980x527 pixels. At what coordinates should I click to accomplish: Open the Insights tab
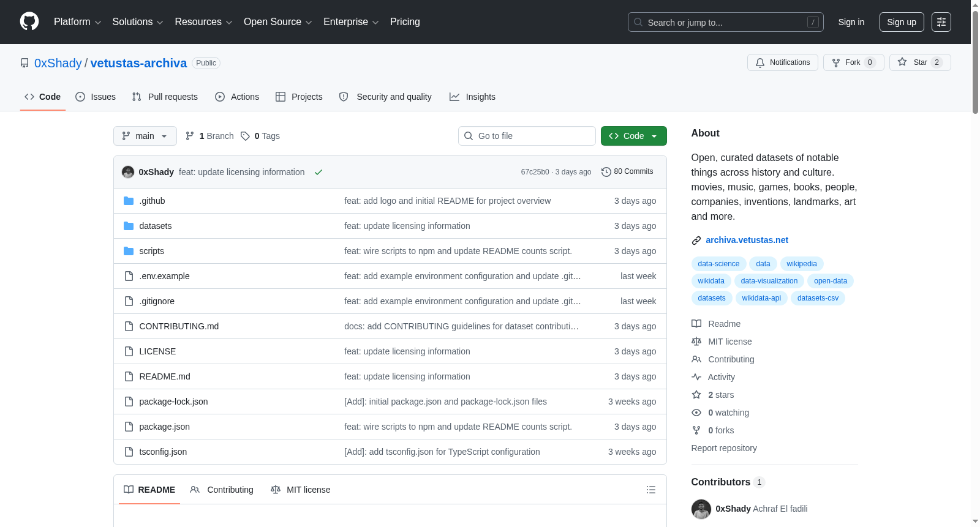click(472, 97)
